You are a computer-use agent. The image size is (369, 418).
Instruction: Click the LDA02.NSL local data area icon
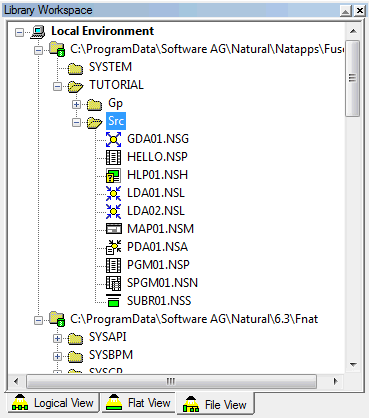tap(113, 211)
